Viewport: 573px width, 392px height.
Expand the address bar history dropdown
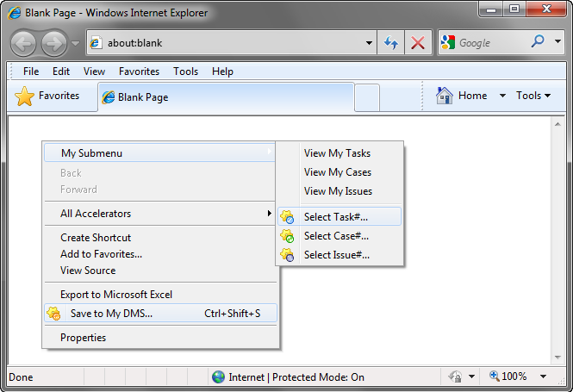click(369, 43)
